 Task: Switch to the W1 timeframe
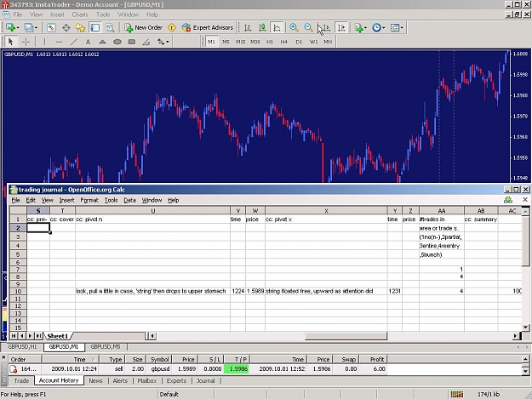tap(313, 42)
